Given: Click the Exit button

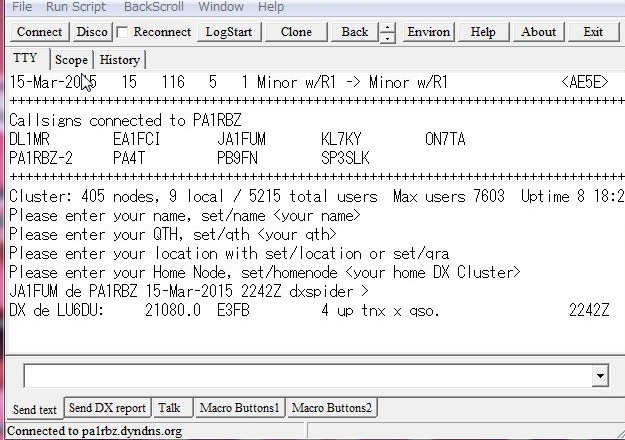Looking at the screenshot, I should (593, 32).
